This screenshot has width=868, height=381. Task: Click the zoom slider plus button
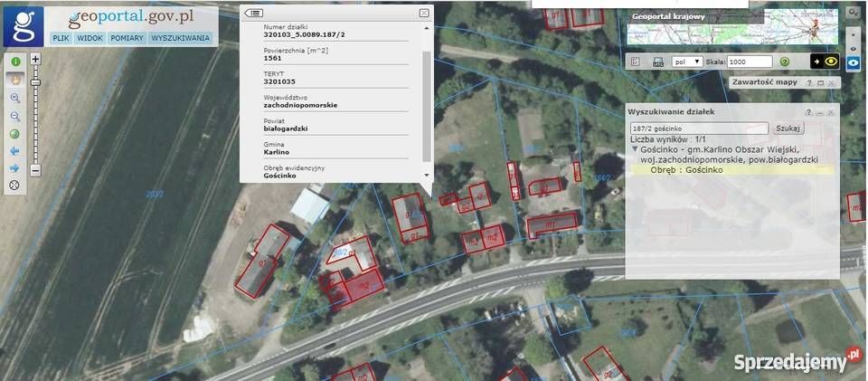coord(35,60)
